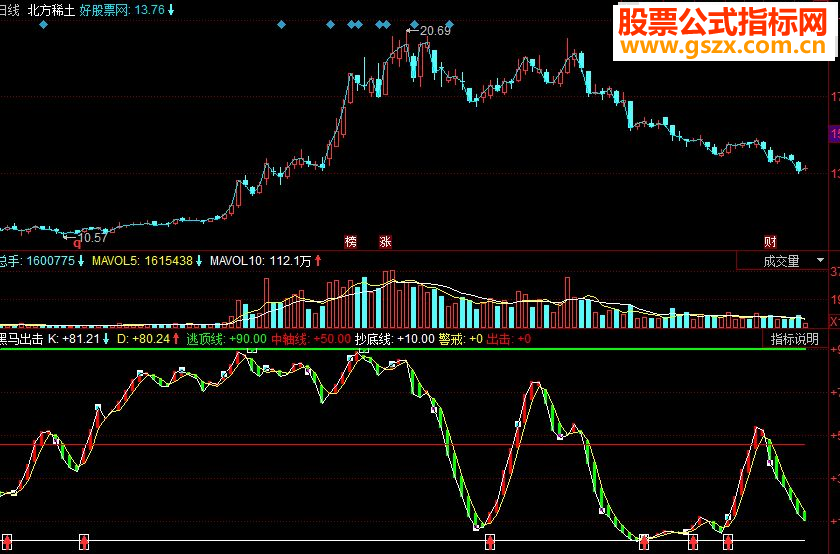
Task: Click the 逃顶线: +90.00 label
Action: coord(226,339)
